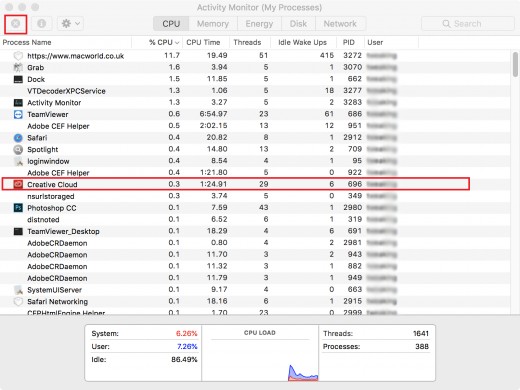Select the Photoshop CC process icon
The image size is (520, 390).
point(18,208)
